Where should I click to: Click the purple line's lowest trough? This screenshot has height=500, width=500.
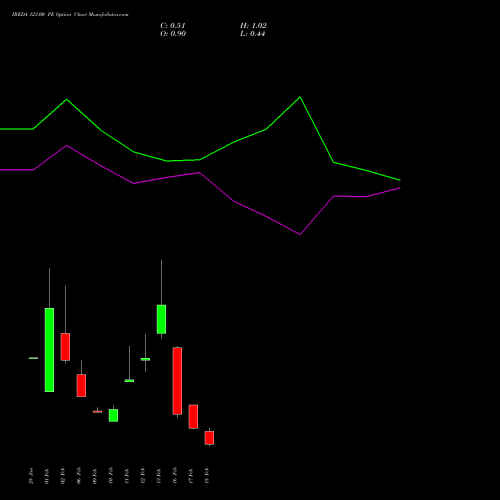pos(300,234)
